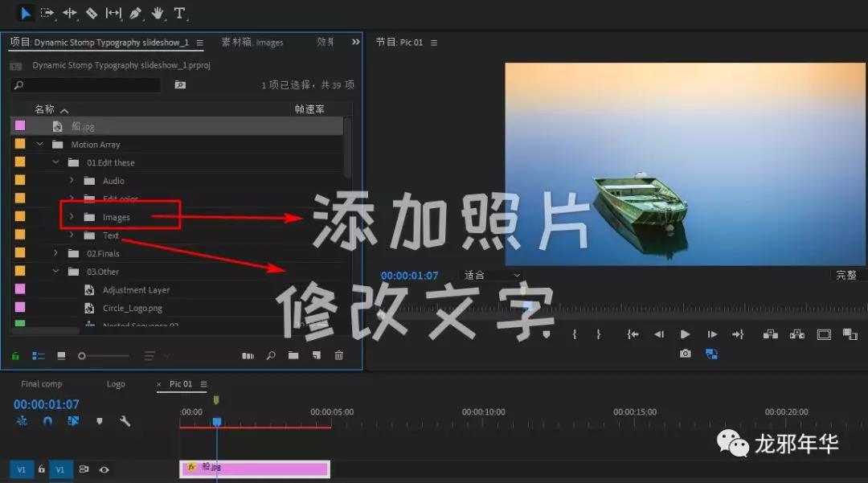Select the Razor tool
This screenshot has height=483, width=868.
point(92,13)
